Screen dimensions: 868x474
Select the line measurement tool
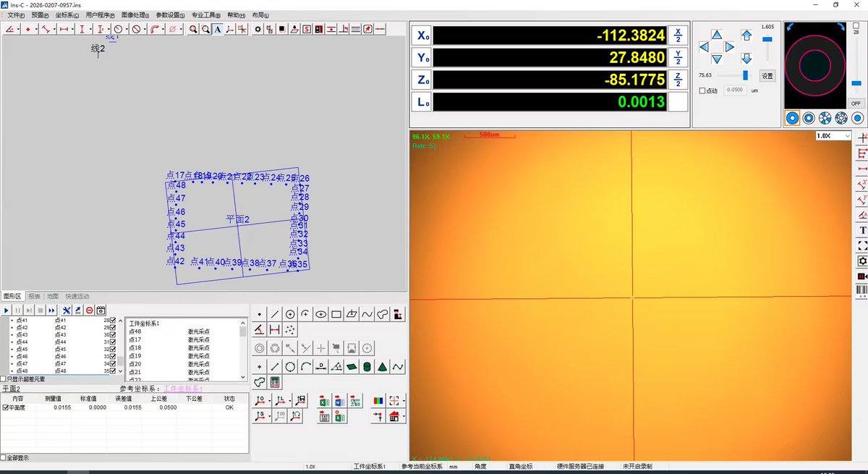(275, 314)
